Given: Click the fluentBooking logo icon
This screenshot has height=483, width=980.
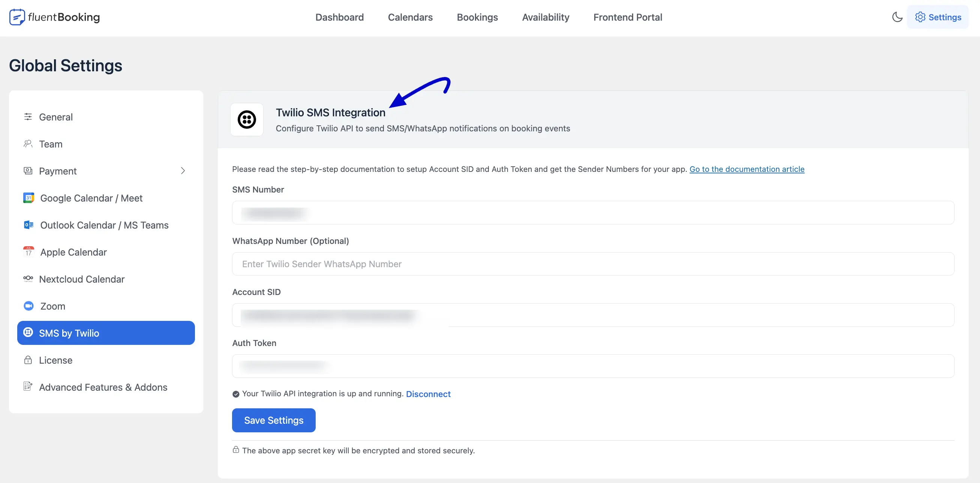Looking at the screenshot, I should pyautogui.click(x=17, y=17).
